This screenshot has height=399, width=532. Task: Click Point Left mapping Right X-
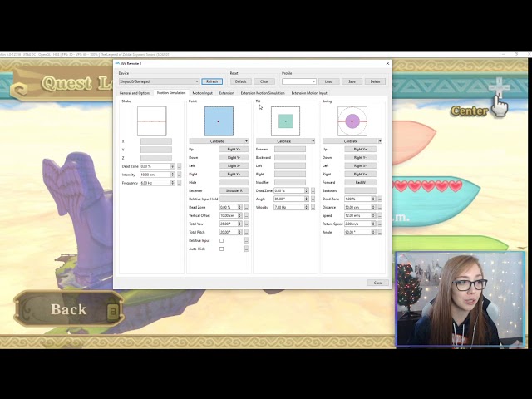(234, 166)
